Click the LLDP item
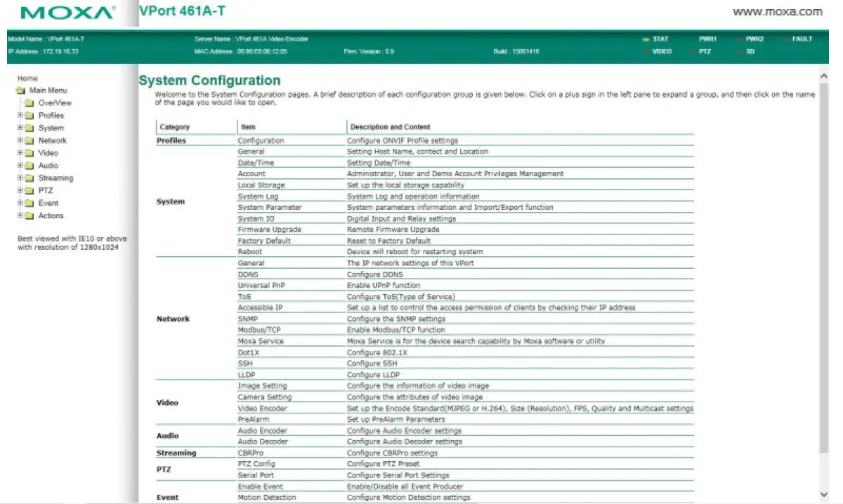The width and height of the screenshot is (843, 504). [x=247, y=375]
